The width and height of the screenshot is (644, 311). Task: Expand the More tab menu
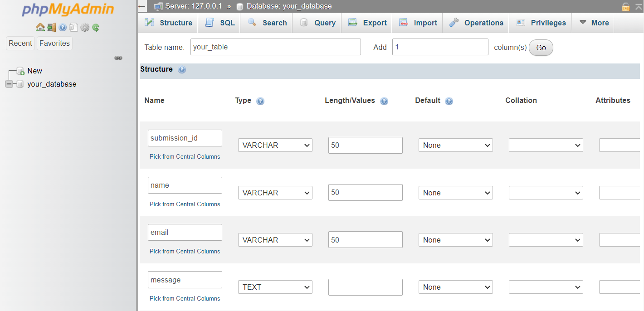594,23
